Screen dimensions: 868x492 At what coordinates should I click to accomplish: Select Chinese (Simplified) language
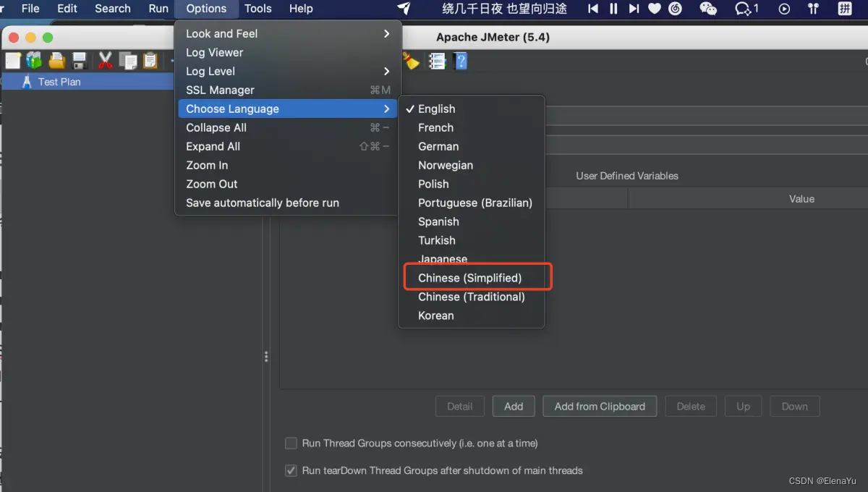tap(471, 278)
